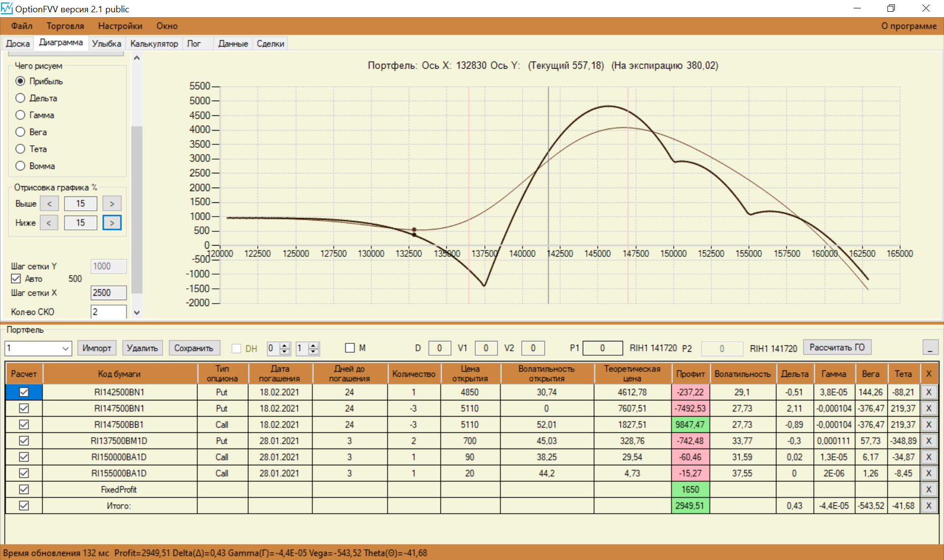Click the '<' arrow next to Ниже
This screenshot has width=944, height=560.
(x=49, y=223)
